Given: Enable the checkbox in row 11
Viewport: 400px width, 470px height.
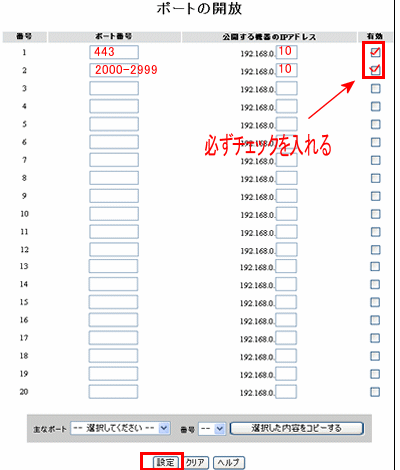Looking at the screenshot, I should [376, 232].
